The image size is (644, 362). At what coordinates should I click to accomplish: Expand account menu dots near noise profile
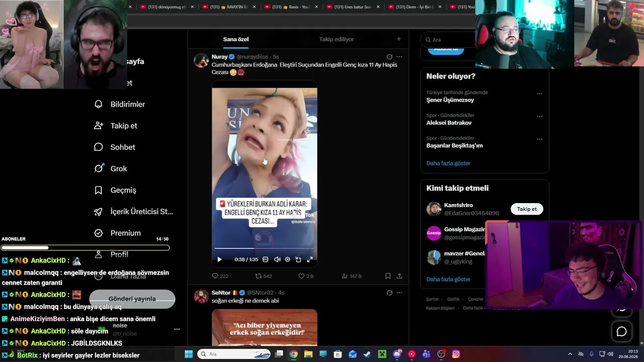tap(177, 329)
